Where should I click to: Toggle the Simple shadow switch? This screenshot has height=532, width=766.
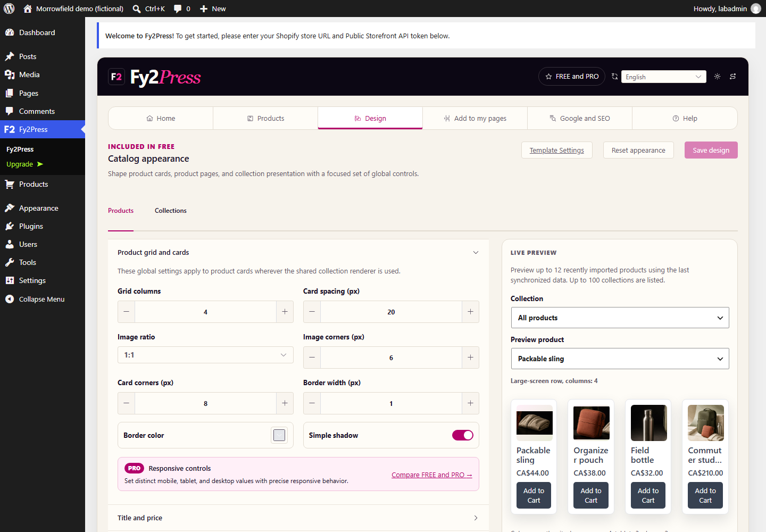pyautogui.click(x=463, y=435)
